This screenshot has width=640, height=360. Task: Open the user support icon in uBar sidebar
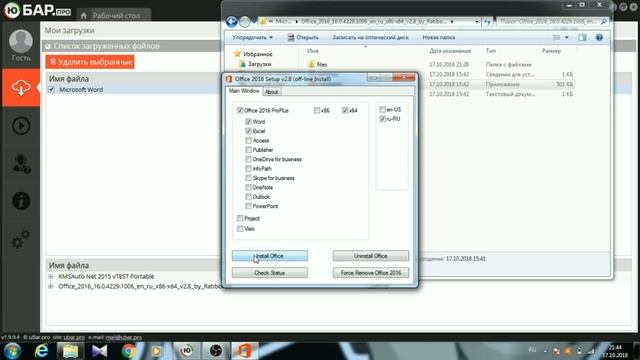coord(21,164)
